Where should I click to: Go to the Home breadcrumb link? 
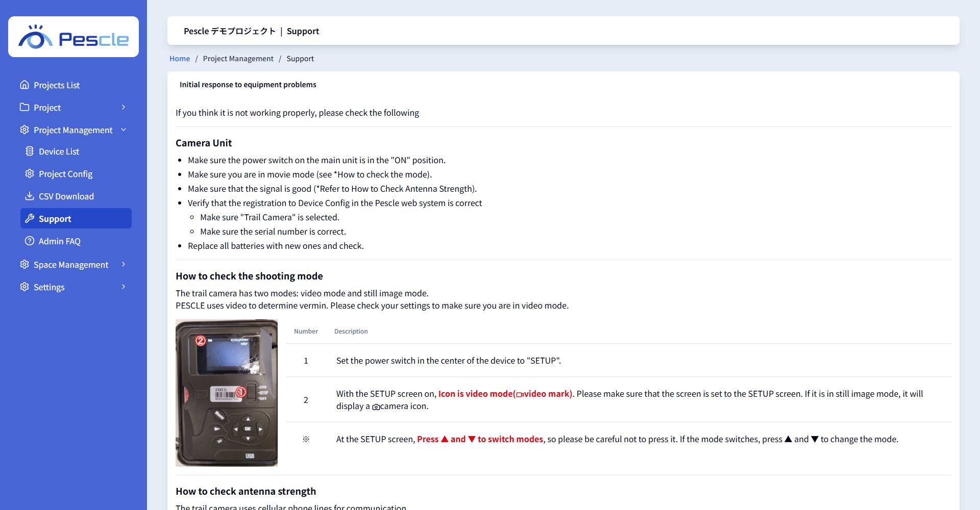pyautogui.click(x=180, y=59)
